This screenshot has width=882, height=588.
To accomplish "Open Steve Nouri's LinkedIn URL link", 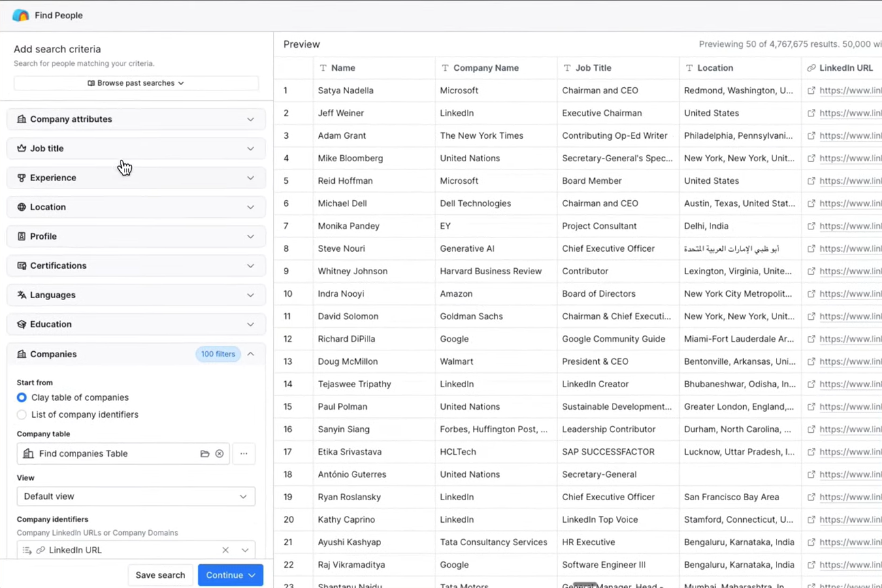I will [x=851, y=248].
